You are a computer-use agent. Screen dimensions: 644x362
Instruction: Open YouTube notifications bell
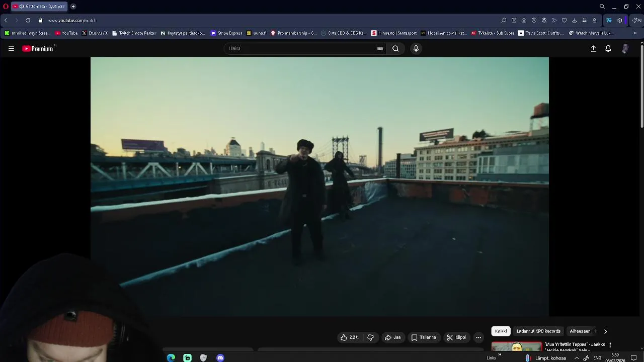tap(608, 49)
